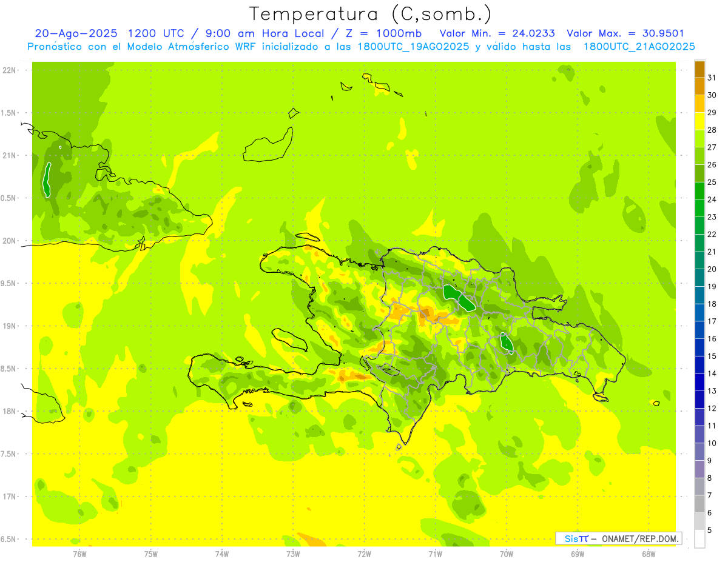Viewport: 728px width, 562px height.
Task: Click the "17N" latitude label
Action: pyautogui.click(x=9, y=497)
